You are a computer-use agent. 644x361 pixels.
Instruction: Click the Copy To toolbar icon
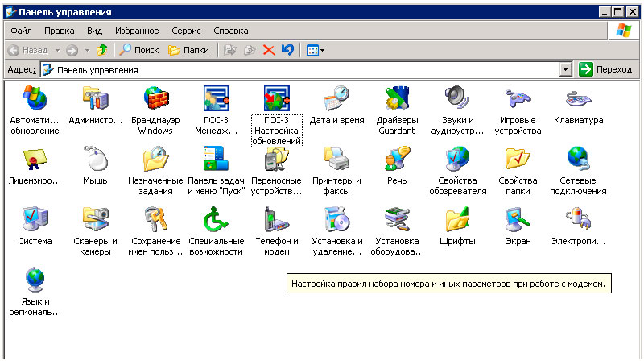pos(250,50)
